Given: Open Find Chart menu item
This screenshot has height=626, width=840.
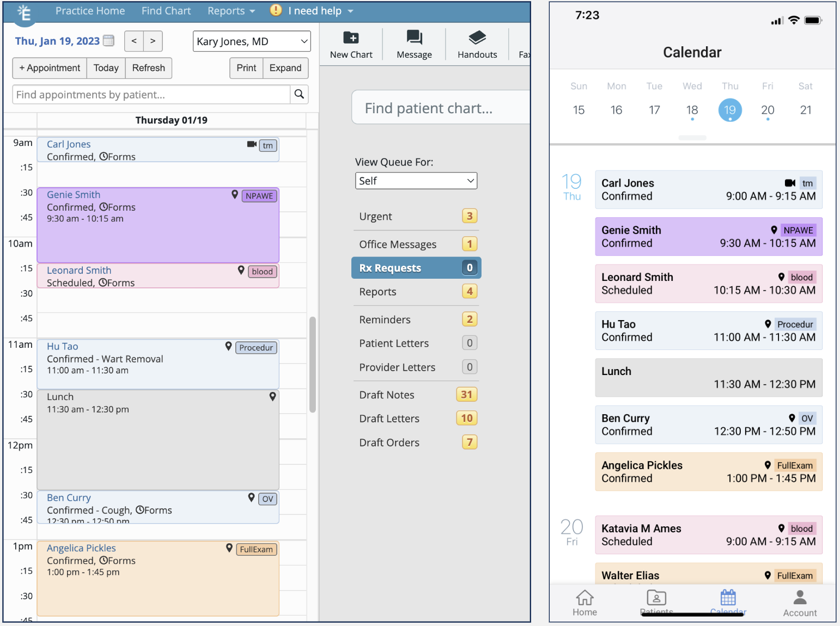Looking at the screenshot, I should [166, 11].
